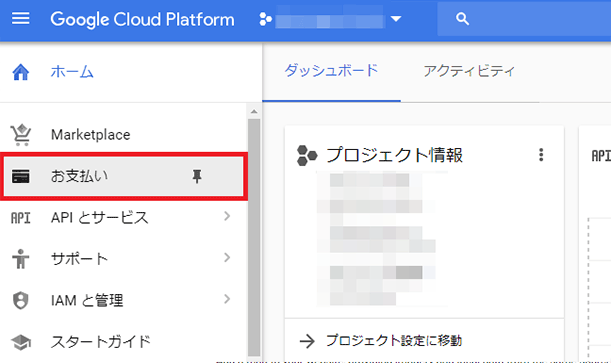This screenshot has height=363, width=611.
Task: Switch to the ダッシュボード tab
Action: click(x=331, y=71)
